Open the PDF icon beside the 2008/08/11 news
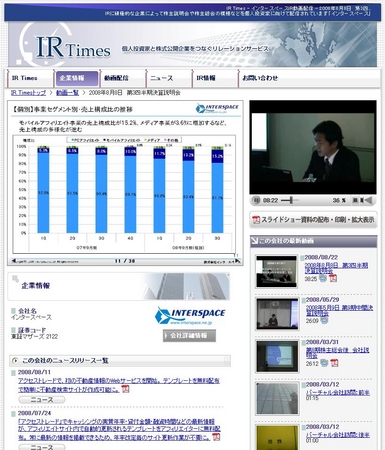Image resolution: width=385 pixels, height=450 pixels. 125,389
